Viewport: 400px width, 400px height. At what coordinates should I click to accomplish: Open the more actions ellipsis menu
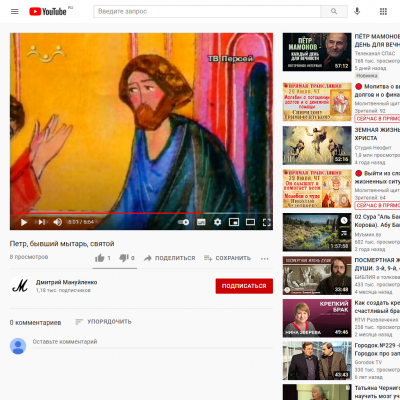265,258
